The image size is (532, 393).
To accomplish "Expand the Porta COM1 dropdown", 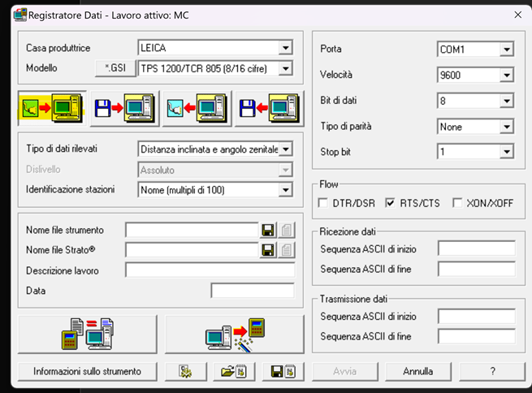I will 507,50.
